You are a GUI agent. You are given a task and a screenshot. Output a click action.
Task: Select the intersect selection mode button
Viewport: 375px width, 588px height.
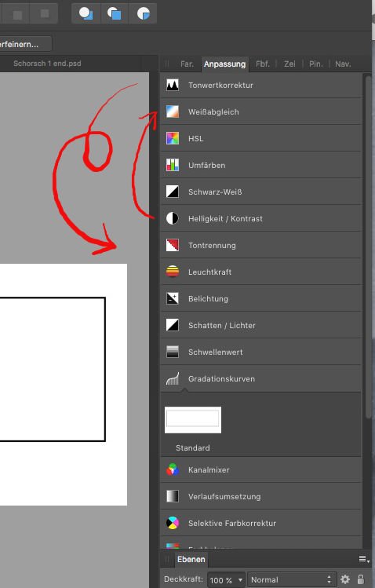(143, 14)
